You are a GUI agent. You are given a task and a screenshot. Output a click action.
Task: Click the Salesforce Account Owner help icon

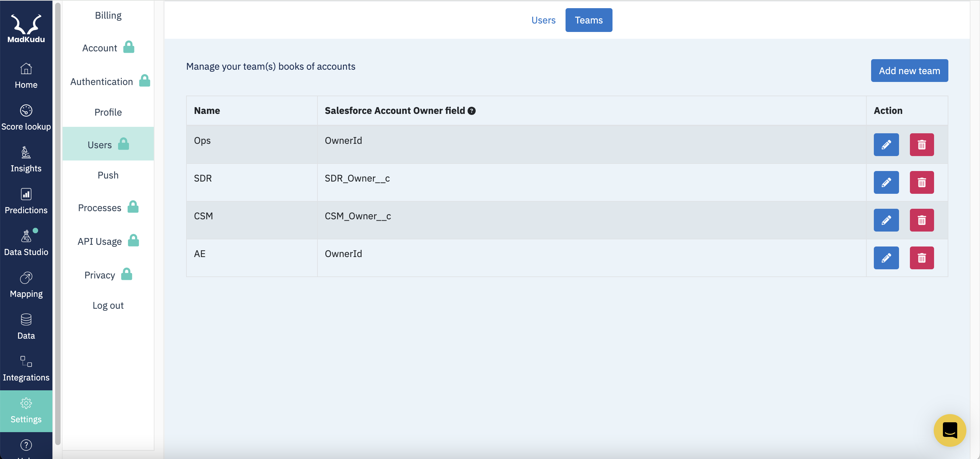click(472, 111)
